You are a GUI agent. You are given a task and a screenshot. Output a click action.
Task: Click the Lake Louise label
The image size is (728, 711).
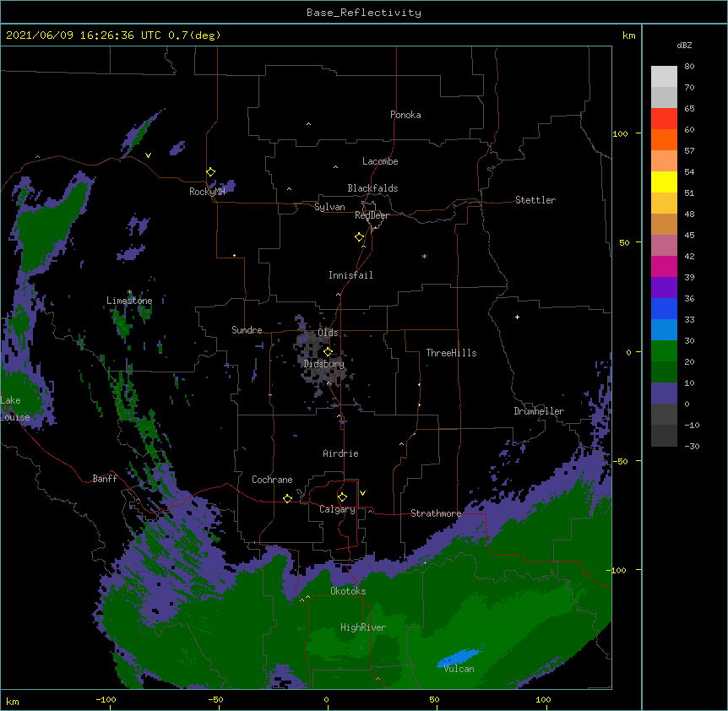click(15, 409)
